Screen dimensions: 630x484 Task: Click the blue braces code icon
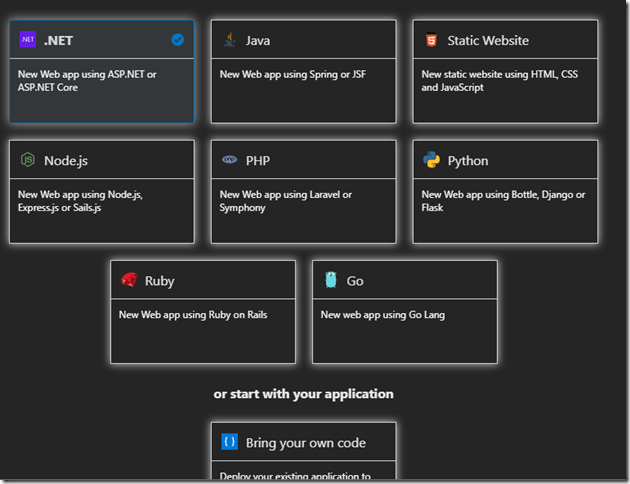(230, 442)
